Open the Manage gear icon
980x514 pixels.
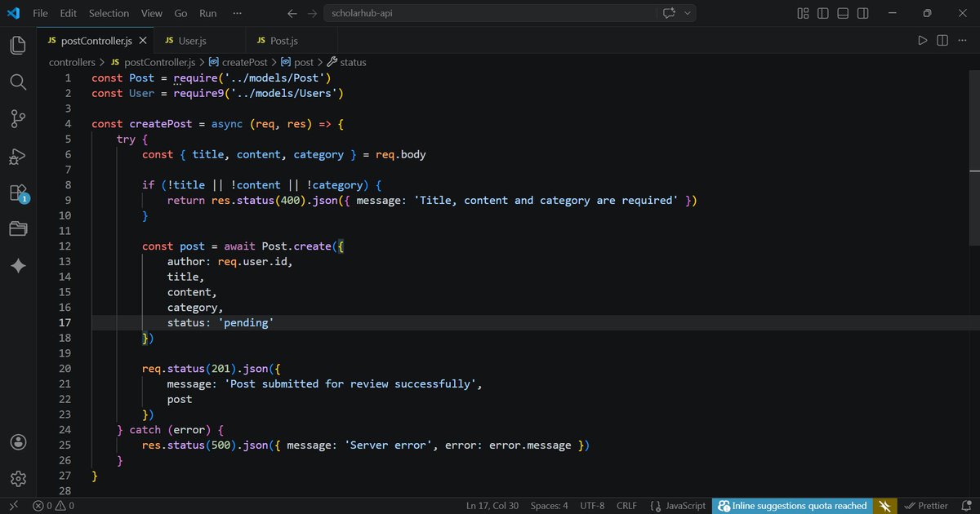point(18,478)
